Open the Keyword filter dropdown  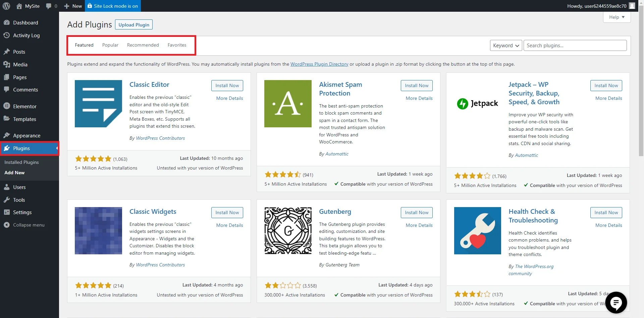(505, 45)
